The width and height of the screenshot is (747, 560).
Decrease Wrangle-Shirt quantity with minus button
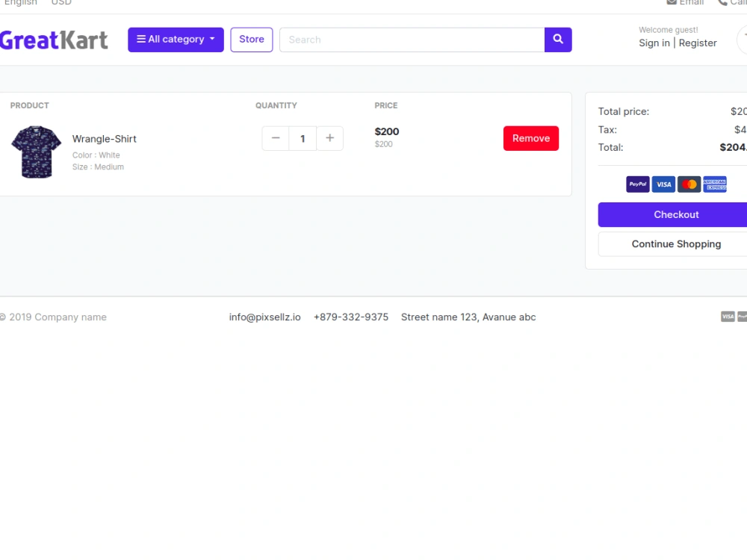coord(276,138)
